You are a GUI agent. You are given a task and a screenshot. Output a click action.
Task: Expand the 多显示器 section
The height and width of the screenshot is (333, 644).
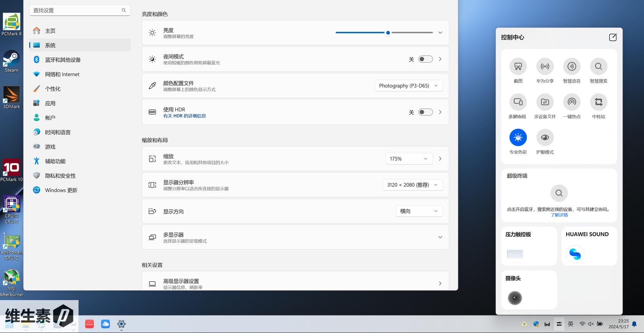(440, 237)
